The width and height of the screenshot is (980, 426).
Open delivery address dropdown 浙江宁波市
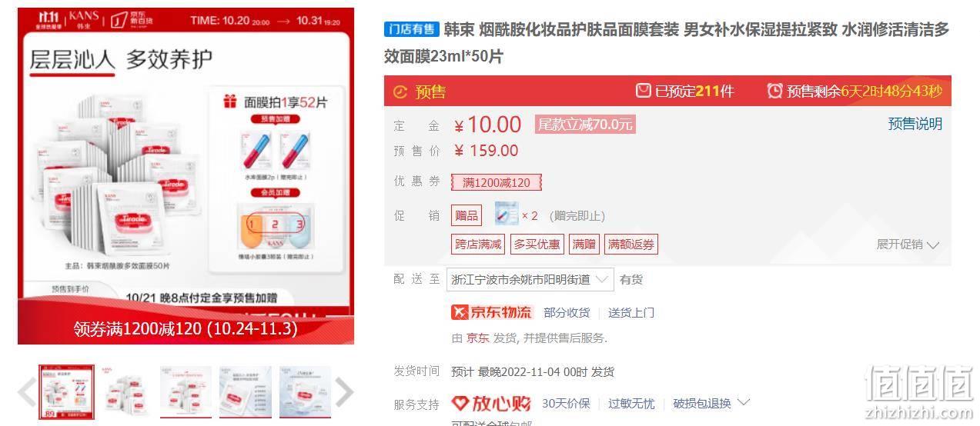(530, 279)
